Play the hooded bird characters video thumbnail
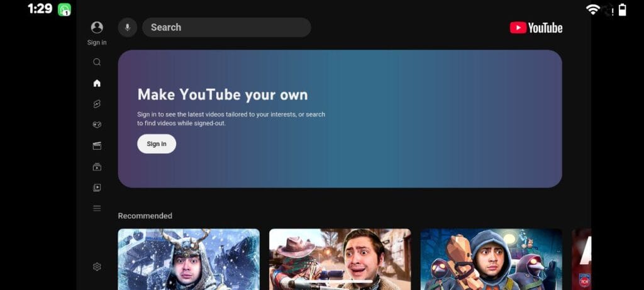Viewport: 644px width, 290px height. tap(491, 259)
